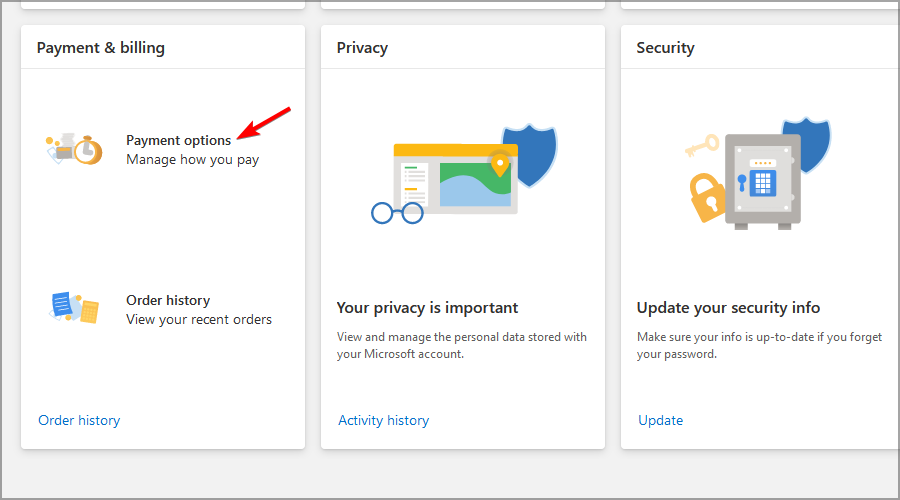Click the orange location pin icon
The width and height of the screenshot is (900, 500).
498,162
